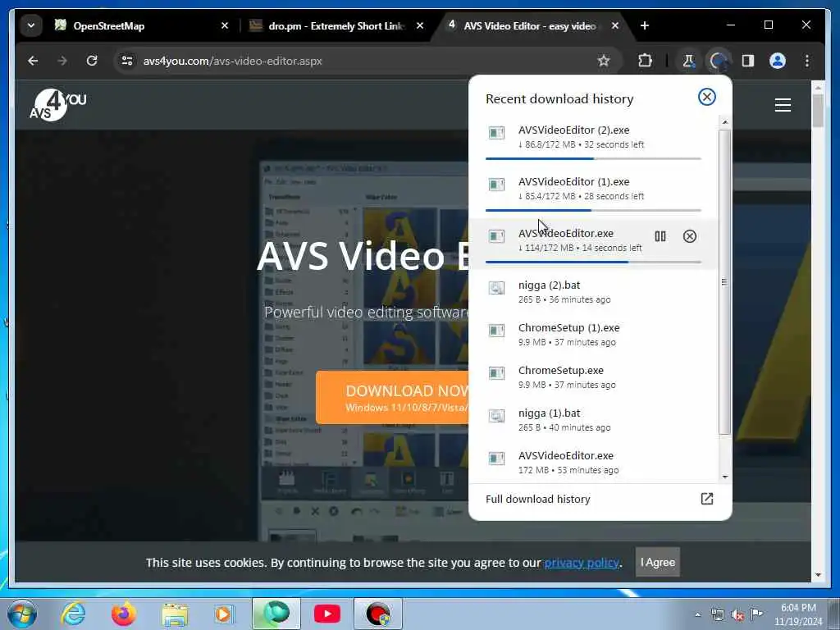
Task: Click progress bar of AVSVideoEditor (1).exe download
Action: [x=593, y=211]
